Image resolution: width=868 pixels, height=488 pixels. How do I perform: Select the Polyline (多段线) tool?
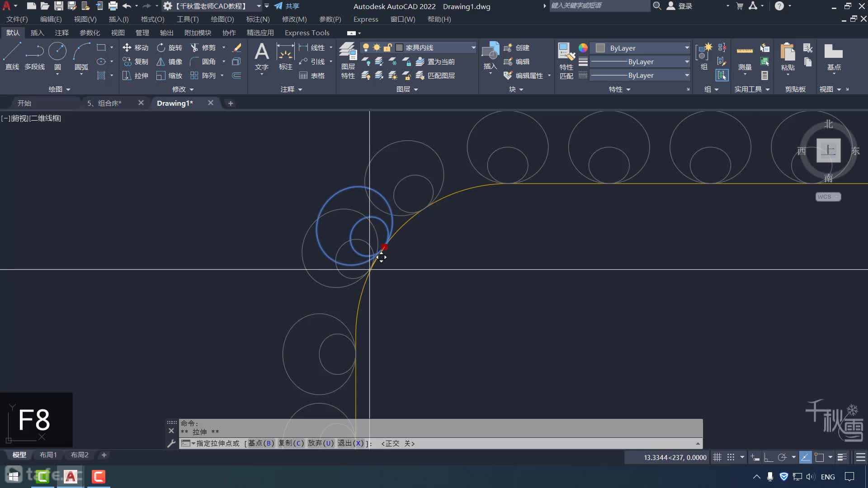click(x=35, y=56)
